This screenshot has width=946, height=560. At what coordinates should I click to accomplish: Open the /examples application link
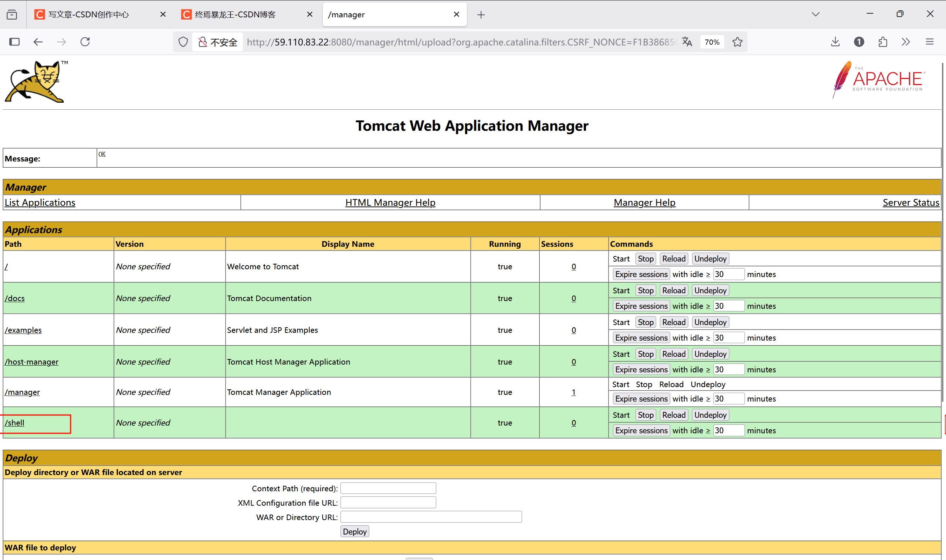click(23, 330)
